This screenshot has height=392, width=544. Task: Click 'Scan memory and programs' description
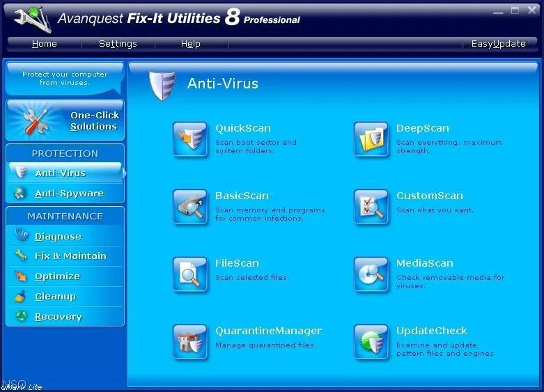point(270,214)
